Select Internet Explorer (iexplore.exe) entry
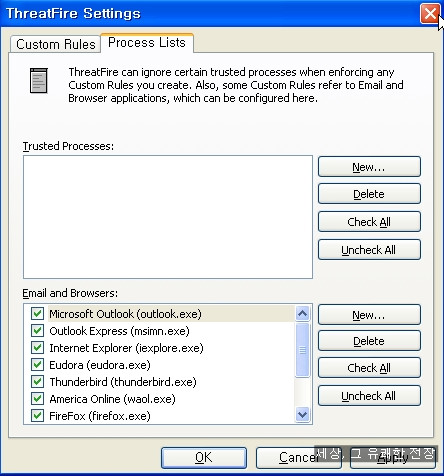Image resolution: width=444 pixels, height=476 pixels. (x=126, y=348)
